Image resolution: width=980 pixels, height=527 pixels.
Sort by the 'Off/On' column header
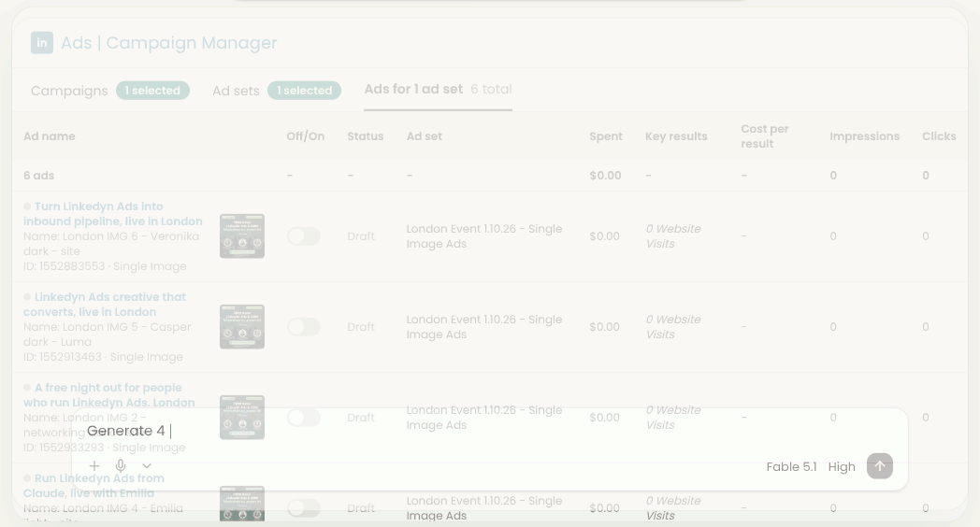[306, 136]
